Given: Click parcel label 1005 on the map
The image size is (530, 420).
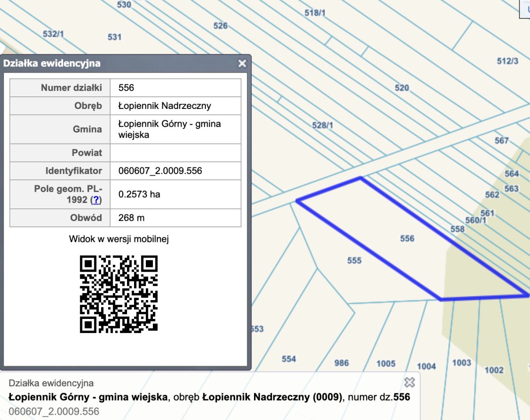Looking at the screenshot, I should 386,364.
